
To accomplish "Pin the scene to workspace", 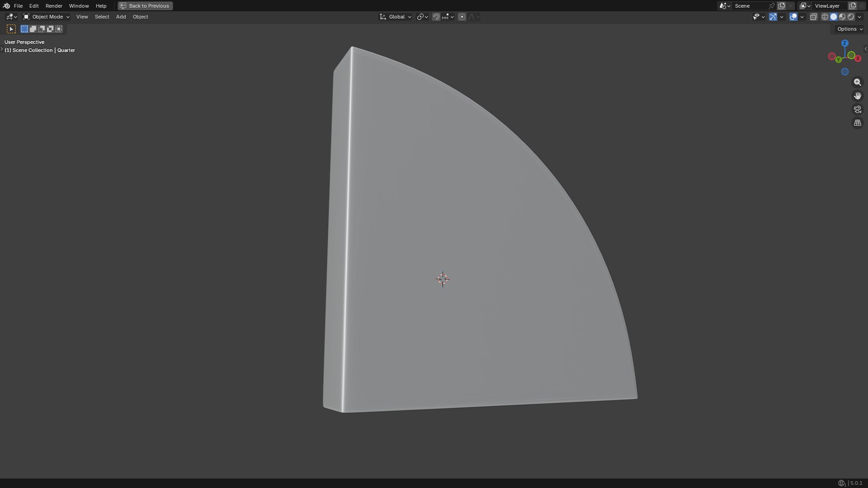I will coord(772,6).
